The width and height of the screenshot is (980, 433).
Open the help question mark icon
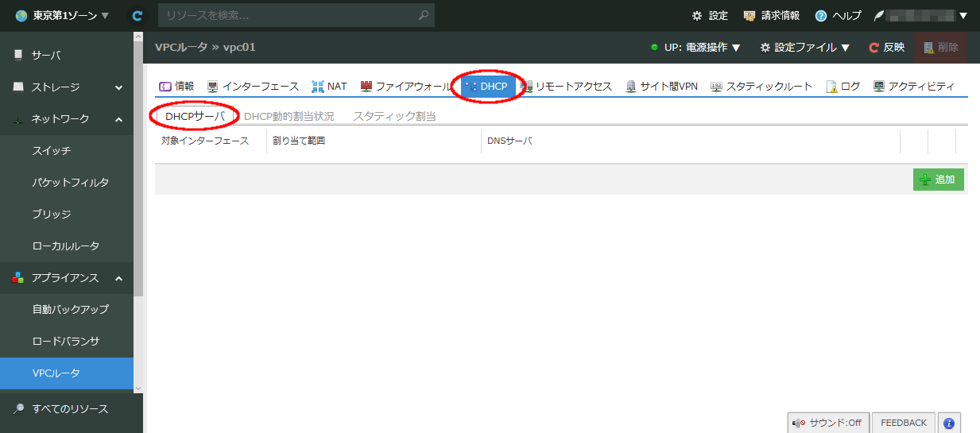(821, 16)
